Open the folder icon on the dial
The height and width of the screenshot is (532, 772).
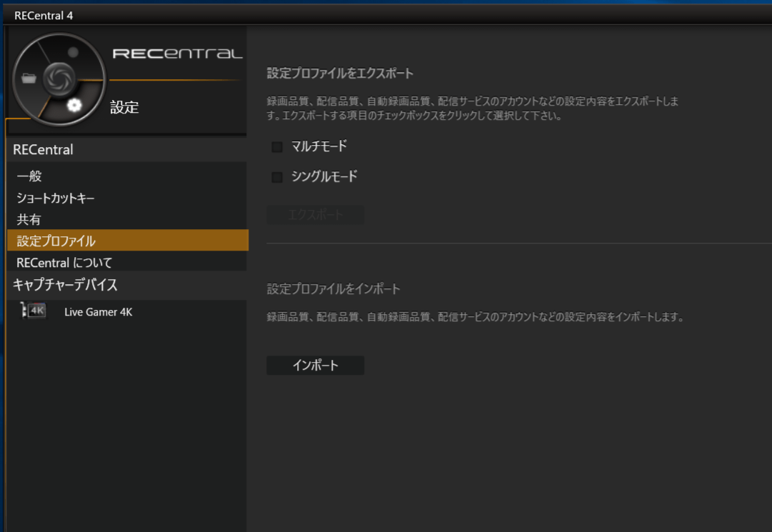(x=29, y=79)
